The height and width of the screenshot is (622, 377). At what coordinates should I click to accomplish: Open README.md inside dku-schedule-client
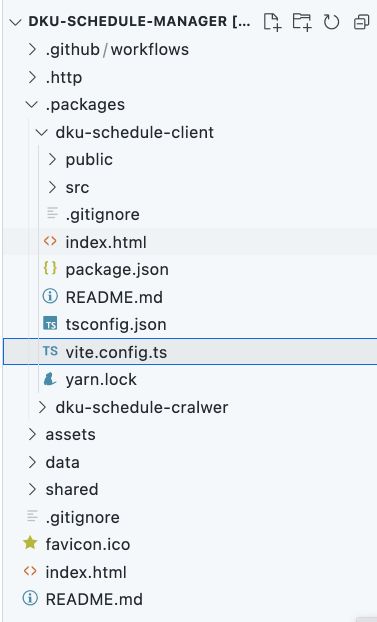pyautogui.click(x=114, y=297)
